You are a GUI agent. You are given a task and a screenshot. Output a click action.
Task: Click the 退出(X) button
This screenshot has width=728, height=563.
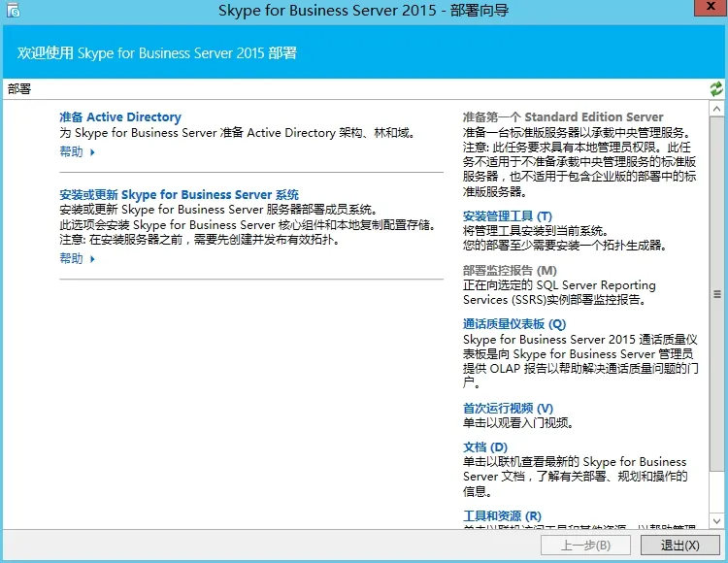(x=679, y=545)
